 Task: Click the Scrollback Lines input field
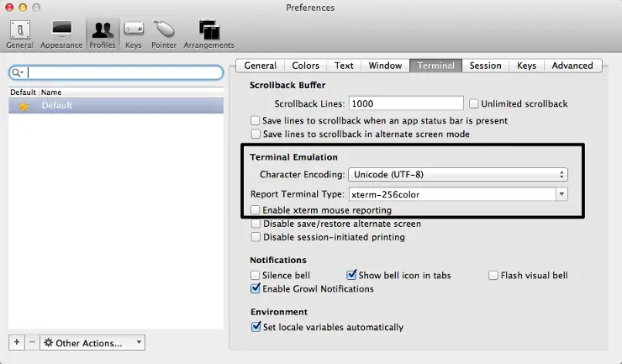(405, 103)
